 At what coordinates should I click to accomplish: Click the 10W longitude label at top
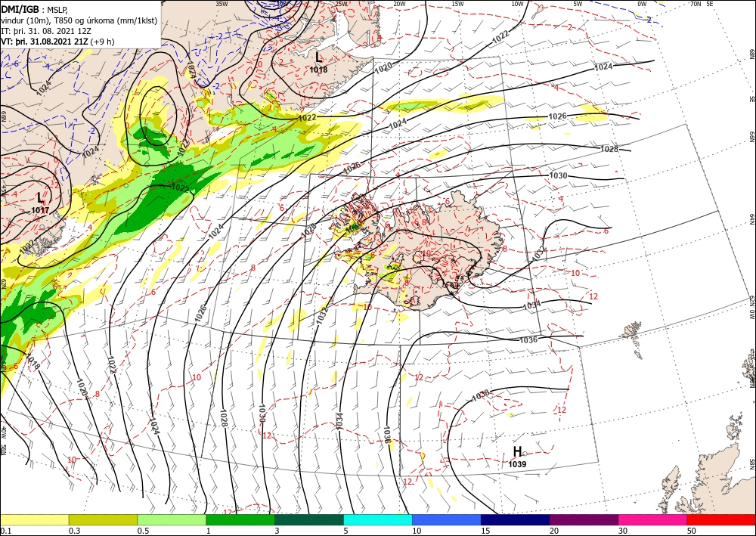[517, 3]
